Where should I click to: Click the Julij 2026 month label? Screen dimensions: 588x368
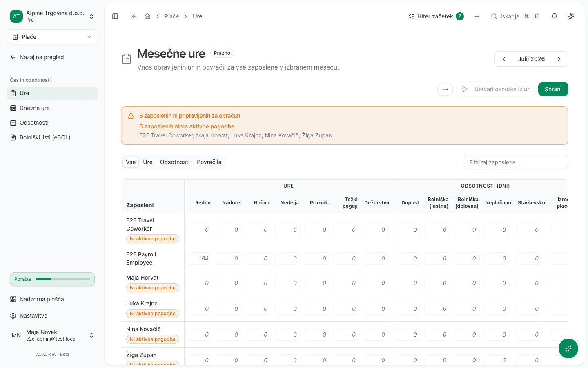pyautogui.click(x=531, y=59)
